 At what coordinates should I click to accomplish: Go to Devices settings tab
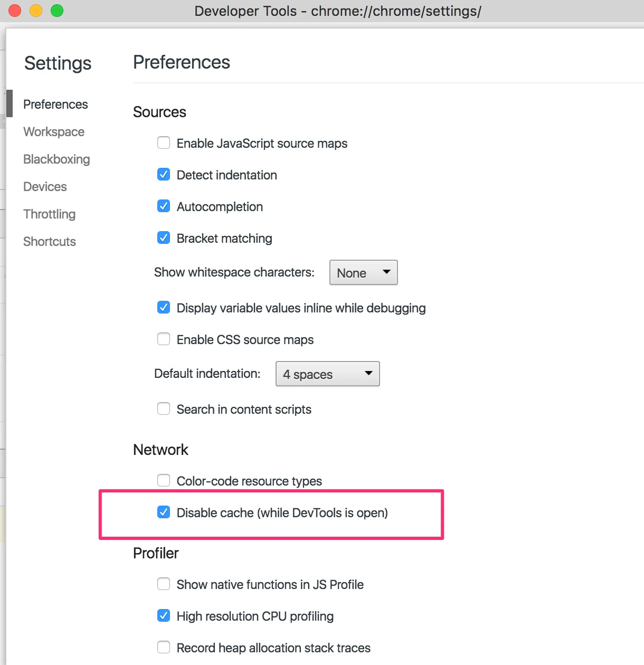tap(45, 187)
